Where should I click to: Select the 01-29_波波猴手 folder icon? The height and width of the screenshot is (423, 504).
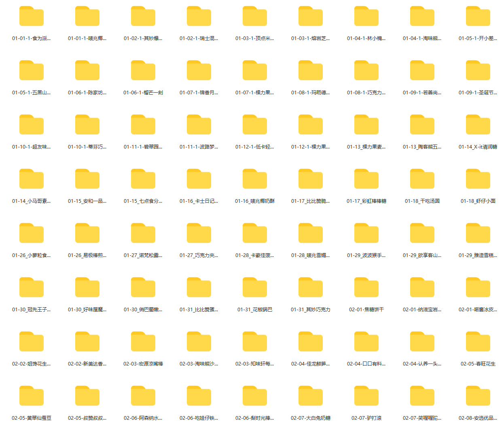[366, 233]
